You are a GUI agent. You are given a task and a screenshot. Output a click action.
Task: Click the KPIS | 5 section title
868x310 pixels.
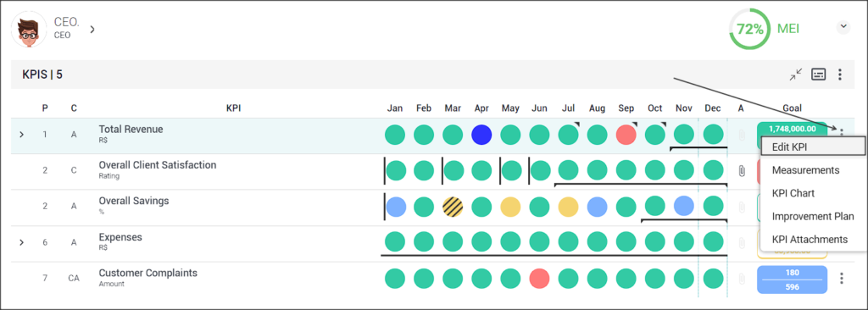(42, 75)
